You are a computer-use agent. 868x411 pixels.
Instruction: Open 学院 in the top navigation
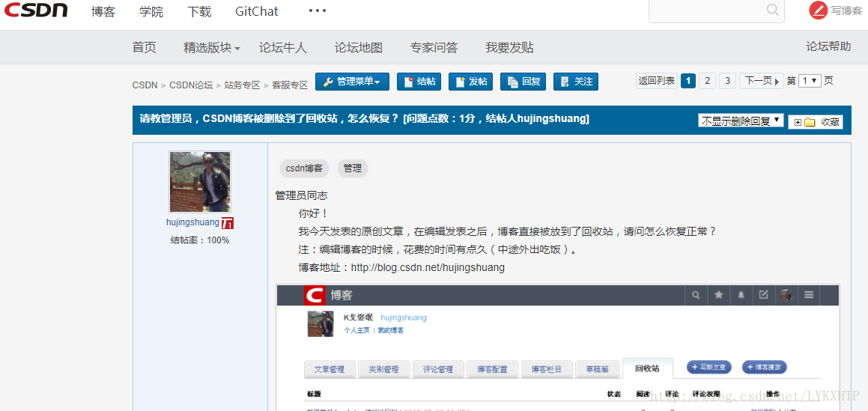click(151, 12)
